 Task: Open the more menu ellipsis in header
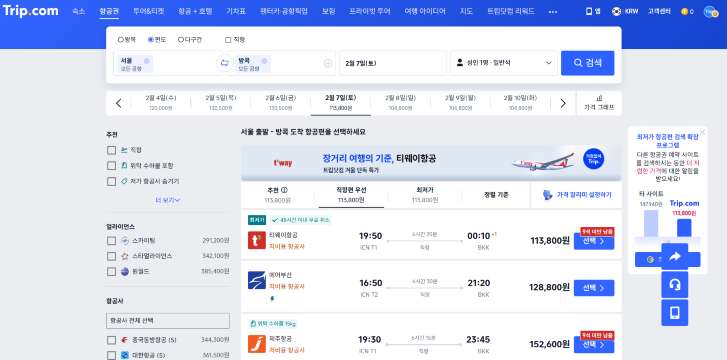pos(553,12)
